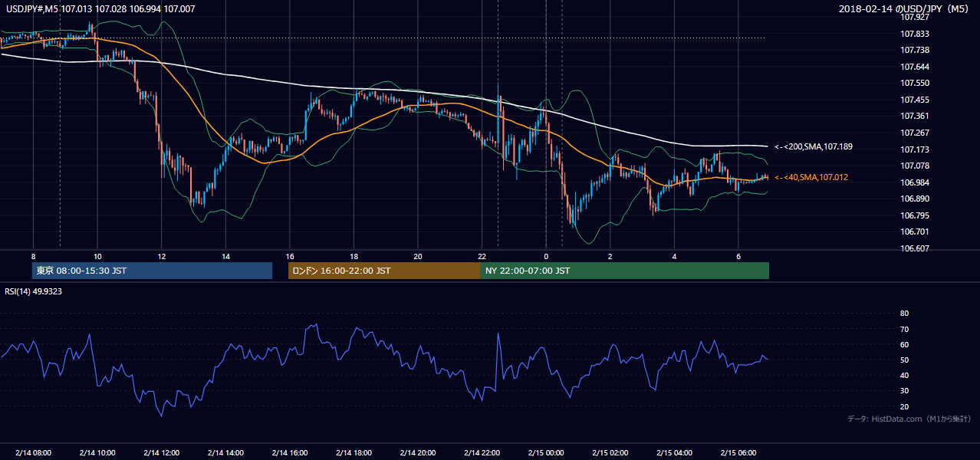The height and width of the screenshot is (460, 980).
Task: Click the 2/15 02:00 time label
Action: coord(610,453)
